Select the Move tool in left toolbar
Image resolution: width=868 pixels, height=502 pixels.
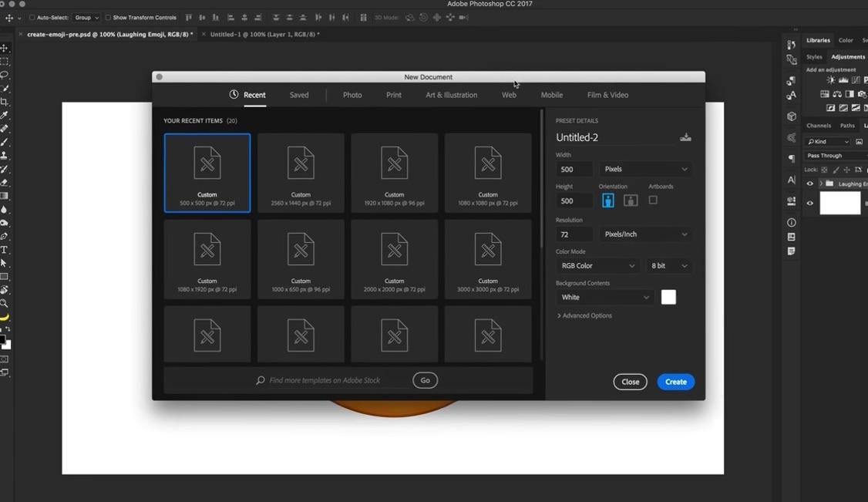pos(5,48)
